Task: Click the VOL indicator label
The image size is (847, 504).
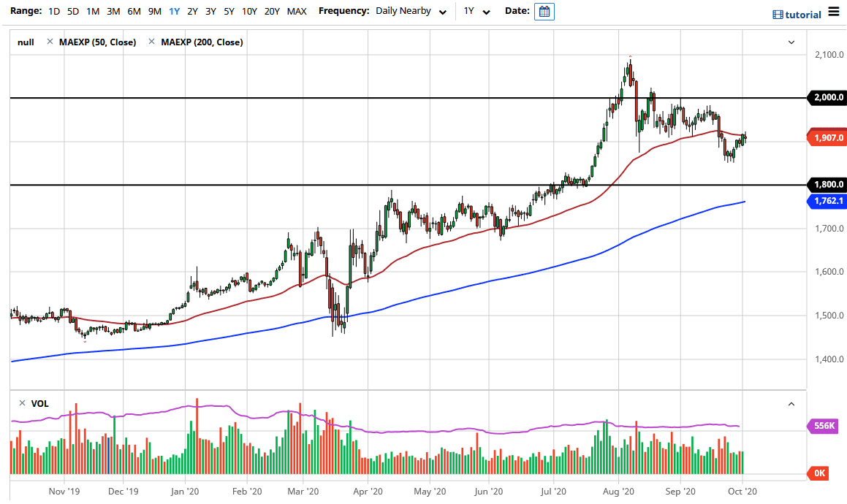Action: pos(39,403)
